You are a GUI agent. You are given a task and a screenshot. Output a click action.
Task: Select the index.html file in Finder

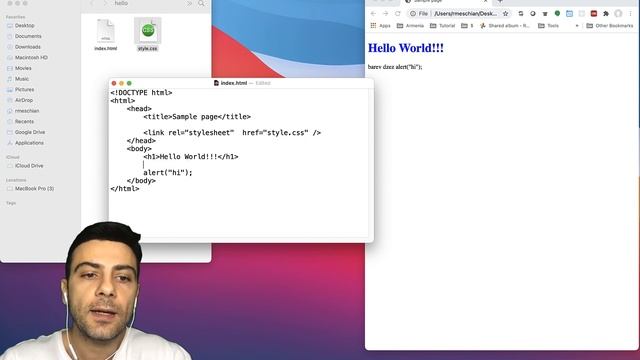[106, 35]
